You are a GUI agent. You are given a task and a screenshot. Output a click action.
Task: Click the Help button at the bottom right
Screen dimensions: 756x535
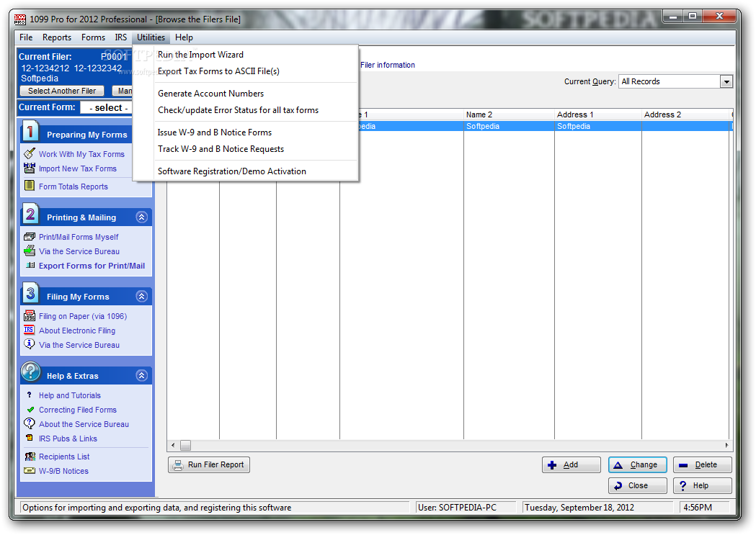703,485
